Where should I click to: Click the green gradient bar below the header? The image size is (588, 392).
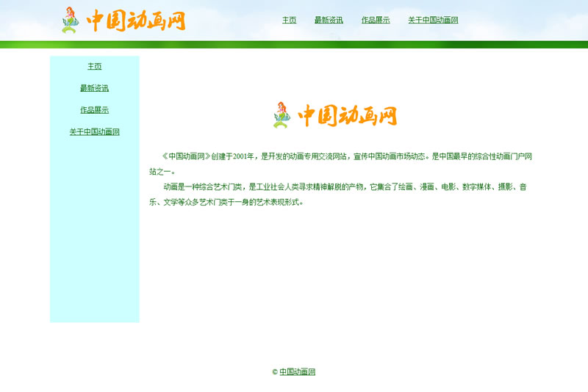coord(294,45)
